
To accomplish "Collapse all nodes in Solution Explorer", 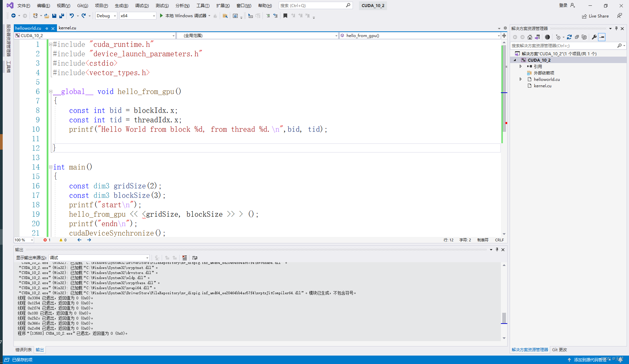I will point(577,37).
